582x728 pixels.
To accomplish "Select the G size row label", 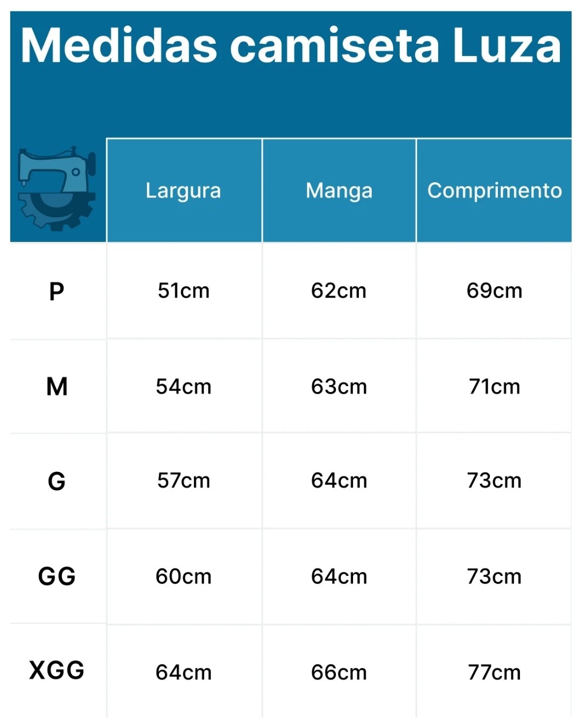I will [57, 482].
